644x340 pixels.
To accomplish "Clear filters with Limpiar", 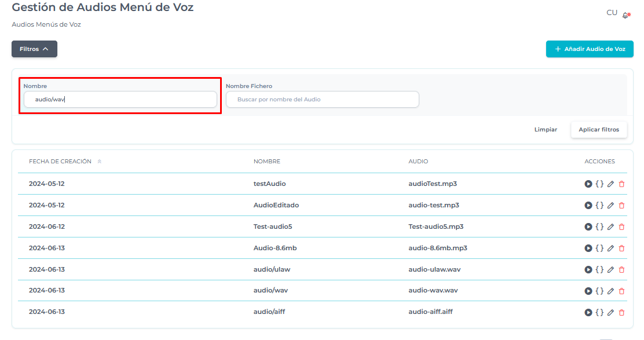I will tap(546, 130).
